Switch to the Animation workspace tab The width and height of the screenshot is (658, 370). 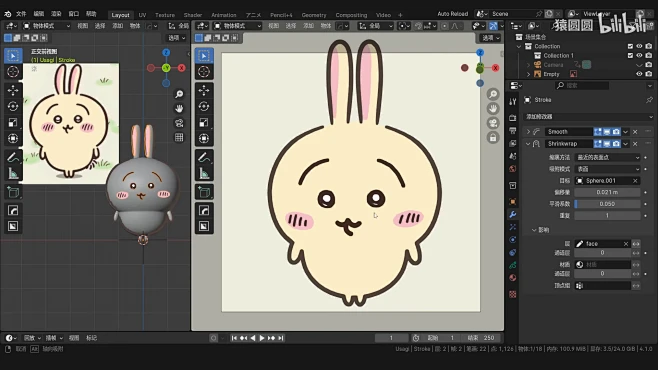pyautogui.click(x=224, y=15)
